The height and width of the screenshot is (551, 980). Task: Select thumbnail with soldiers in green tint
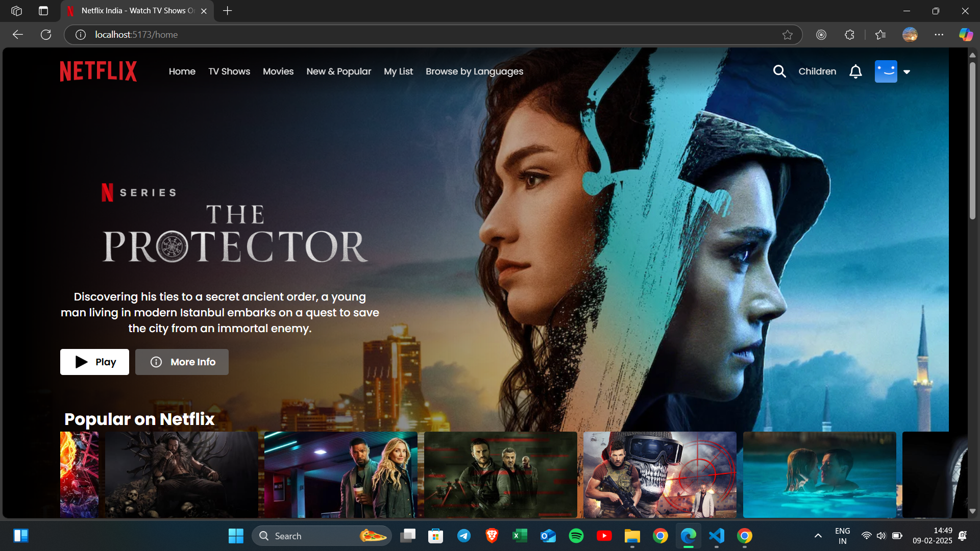coord(501,475)
